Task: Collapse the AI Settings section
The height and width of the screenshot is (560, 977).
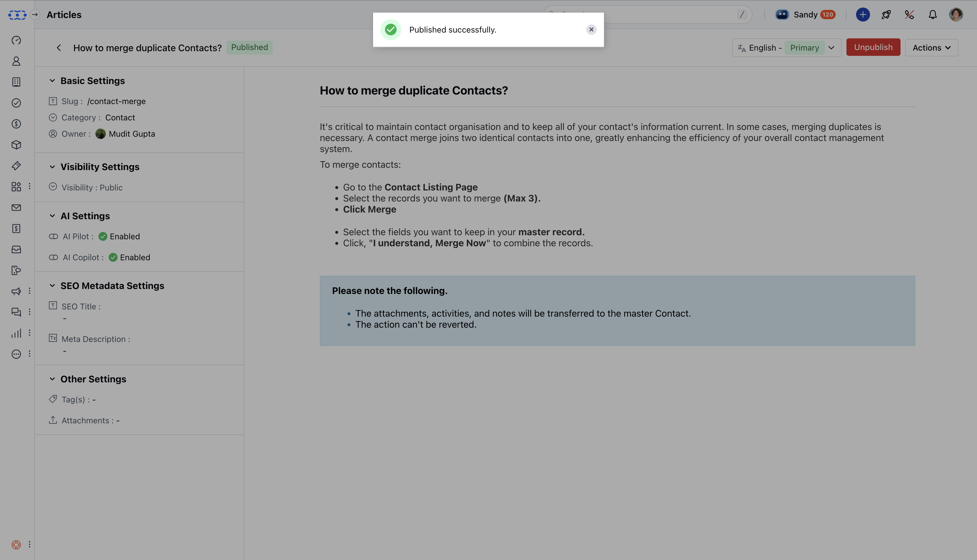Action: [52, 216]
